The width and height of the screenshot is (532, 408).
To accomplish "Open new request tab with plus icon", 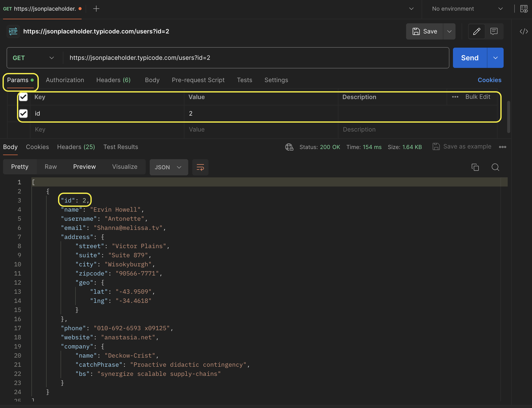I will tap(96, 9).
